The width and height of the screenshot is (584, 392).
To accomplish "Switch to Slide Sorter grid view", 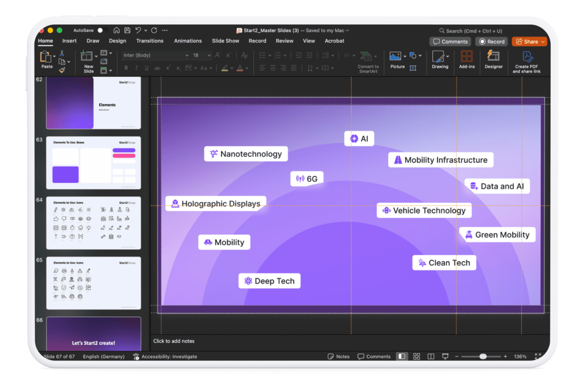I will tap(416, 356).
